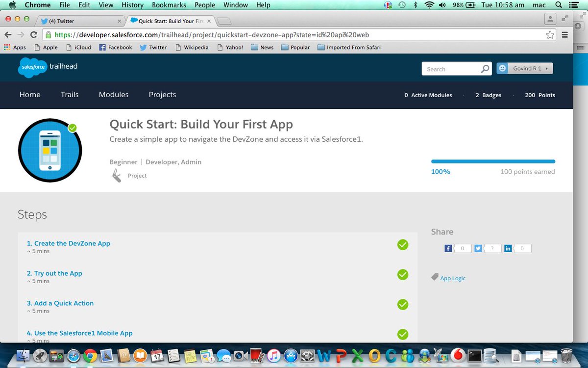Share the project on Facebook
This screenshot has width=588, height=368.
pos(448,248)
